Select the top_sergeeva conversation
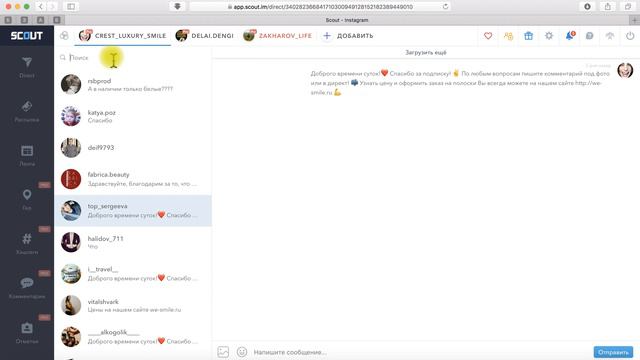The height and width of the screenshot is (360, 640). click(133, 211)
